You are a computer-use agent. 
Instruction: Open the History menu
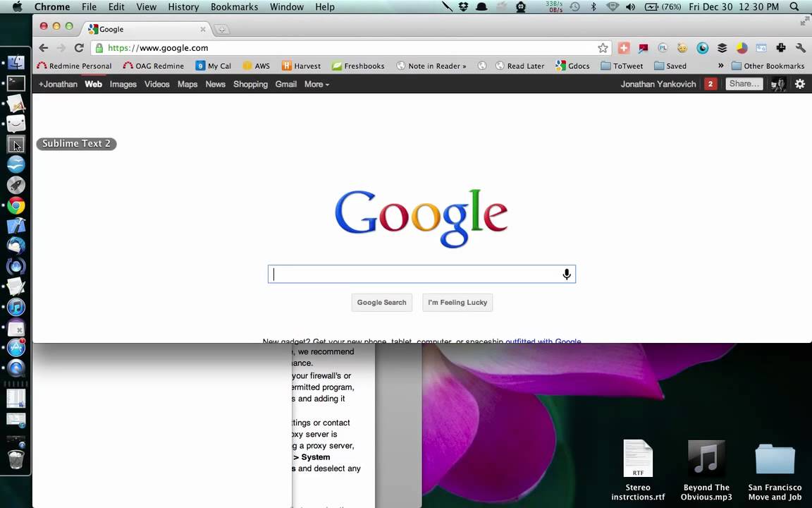coord(183,7)
